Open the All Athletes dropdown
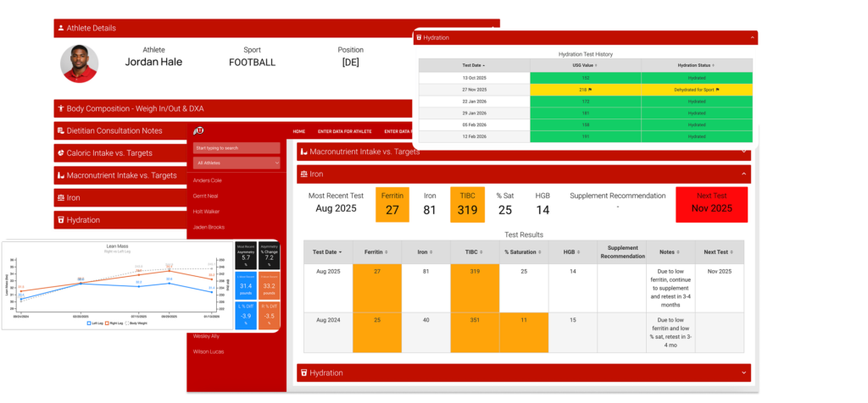 coord(236,163)
